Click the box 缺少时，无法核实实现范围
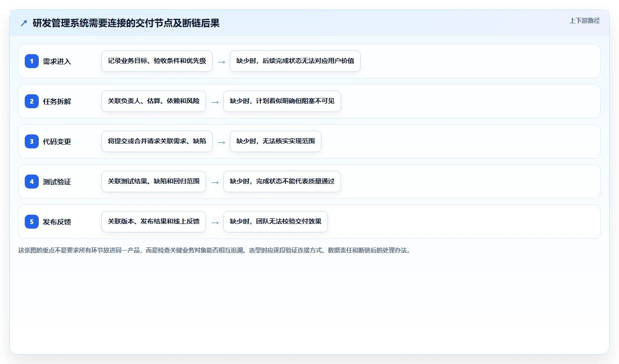Viewport: 619px width, 364px height. [276, 141]
